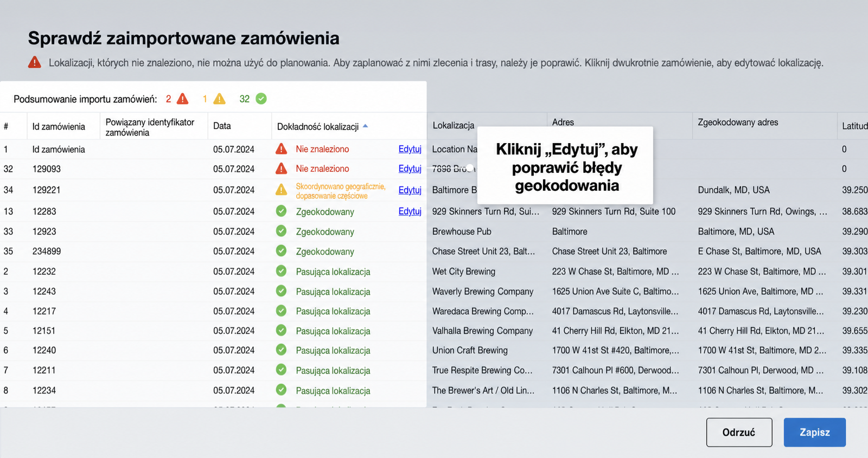Click 'Valhalla Brewing Company' location cell
This screenshot has width=868, height=458.
(482, 331)
